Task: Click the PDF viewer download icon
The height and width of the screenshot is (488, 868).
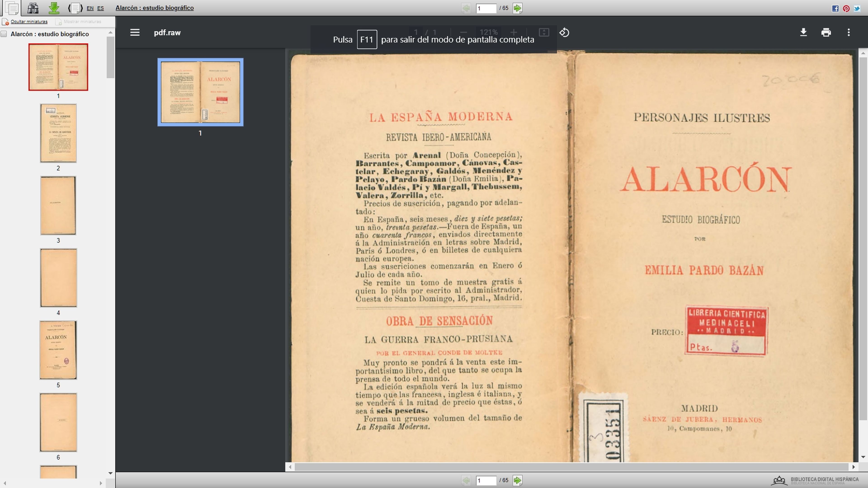Action: [803, 33]
